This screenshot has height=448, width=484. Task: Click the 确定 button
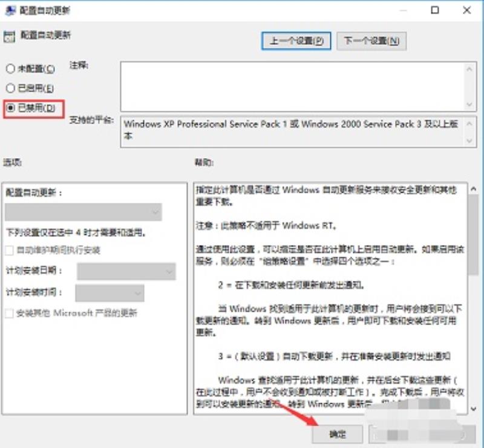tap(338, 434)
